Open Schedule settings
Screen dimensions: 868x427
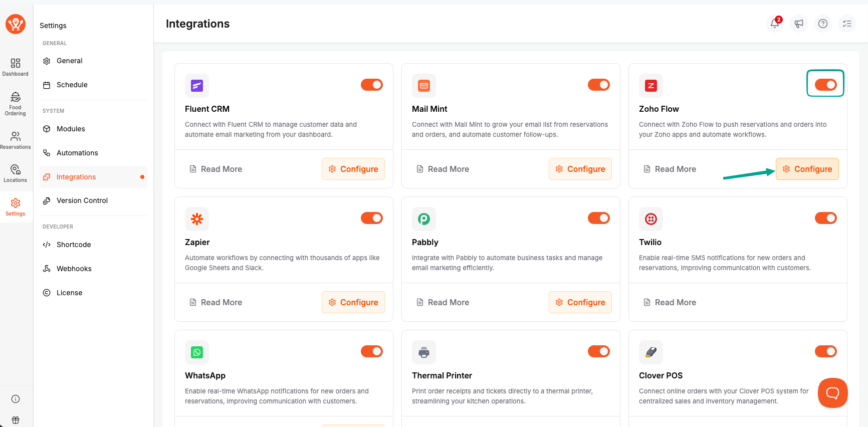93,85
